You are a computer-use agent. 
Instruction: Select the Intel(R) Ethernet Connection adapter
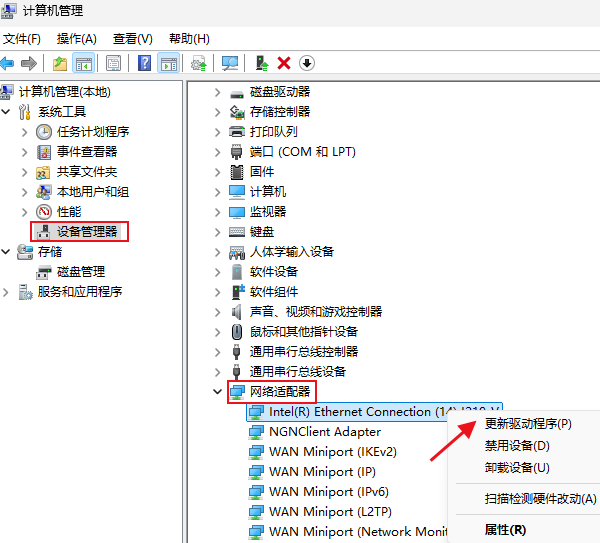click(x=374, y=412)
